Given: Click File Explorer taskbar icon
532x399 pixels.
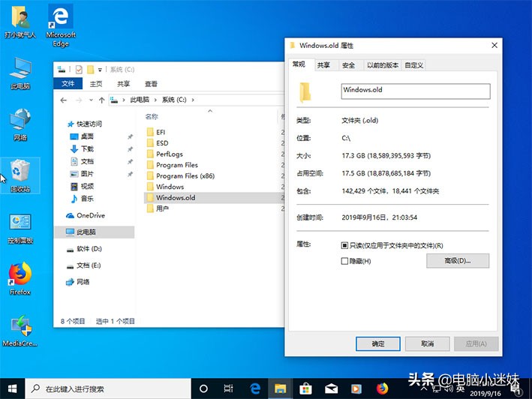Looking at the screenshot, I should click(280, 388).
